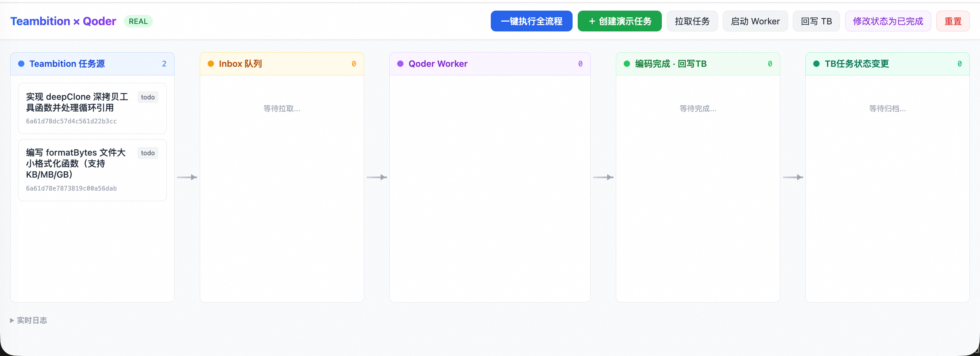Screen dimensions: 980x356
Task: Expand the 实时日志 section
Action: [28, 320]
